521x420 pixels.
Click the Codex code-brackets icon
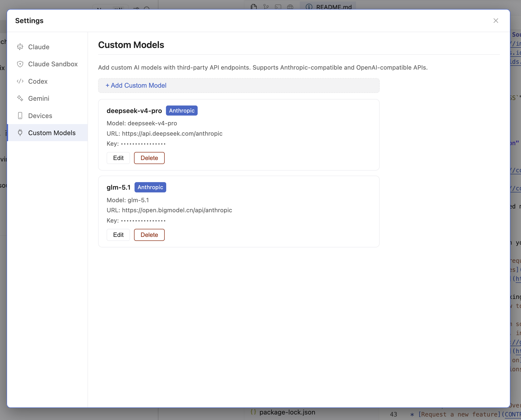coord(20,81)
